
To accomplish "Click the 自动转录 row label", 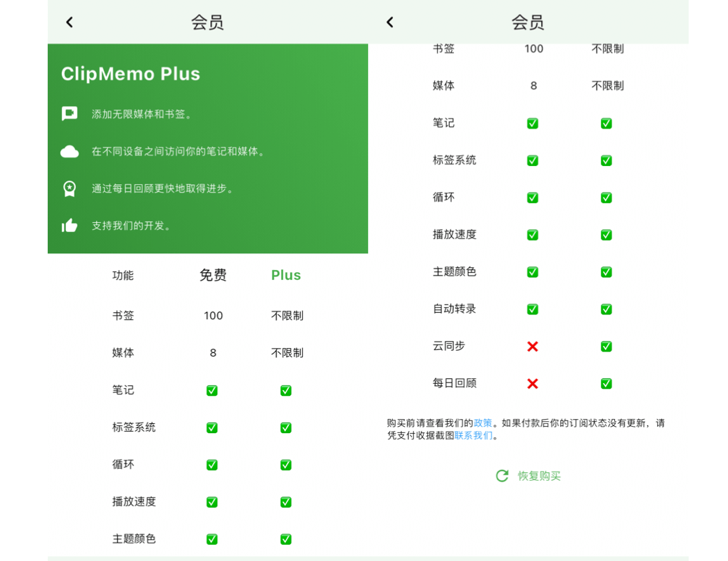I will point(455,309).
